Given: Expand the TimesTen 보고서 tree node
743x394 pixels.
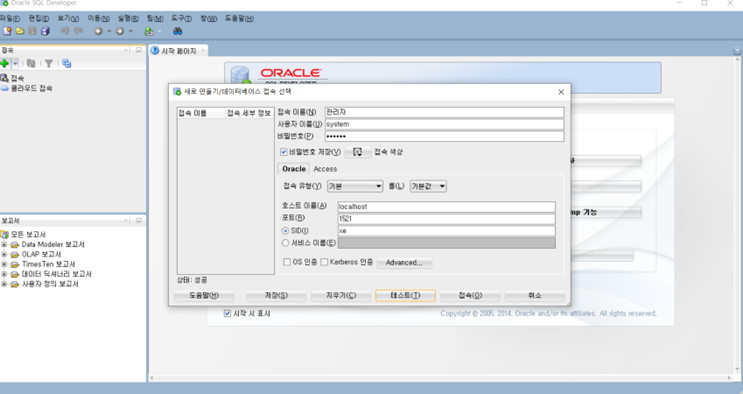Looking at the screenshot, I should (x=4, y=265).
